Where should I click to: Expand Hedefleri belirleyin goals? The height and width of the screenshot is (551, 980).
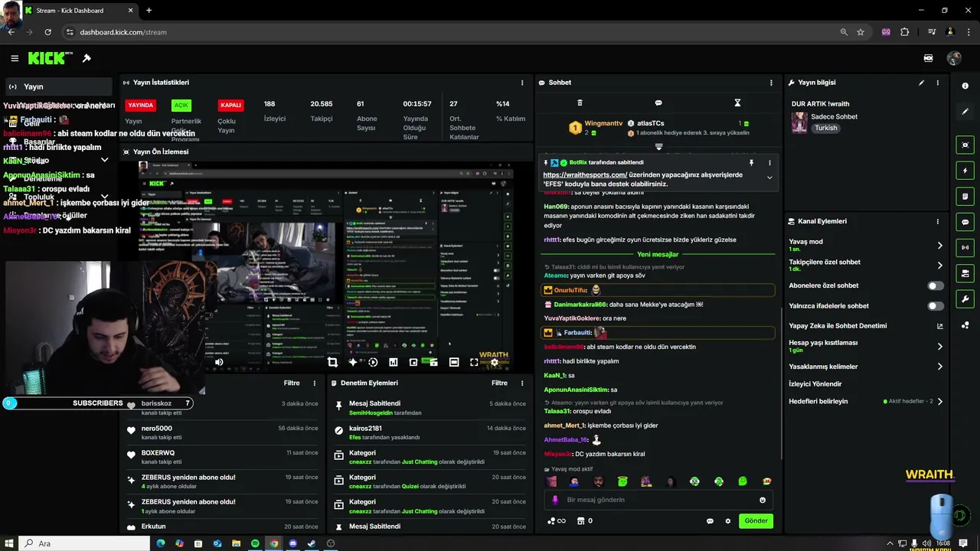(940, 401)
